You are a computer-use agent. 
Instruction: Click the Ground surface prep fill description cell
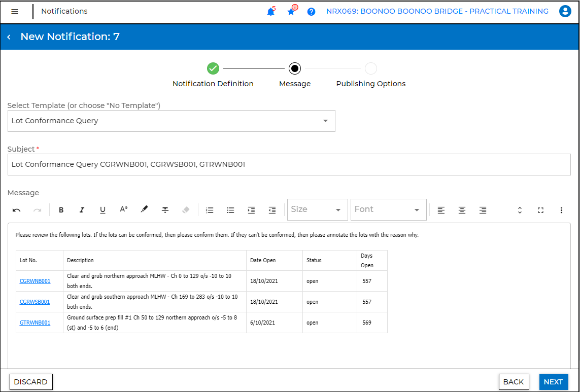click(155, 323)
